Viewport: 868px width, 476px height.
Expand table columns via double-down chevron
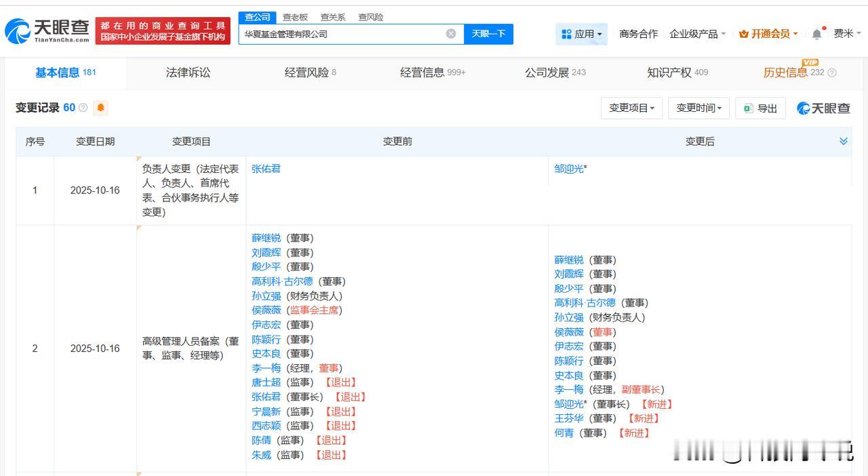click(844, 141)
